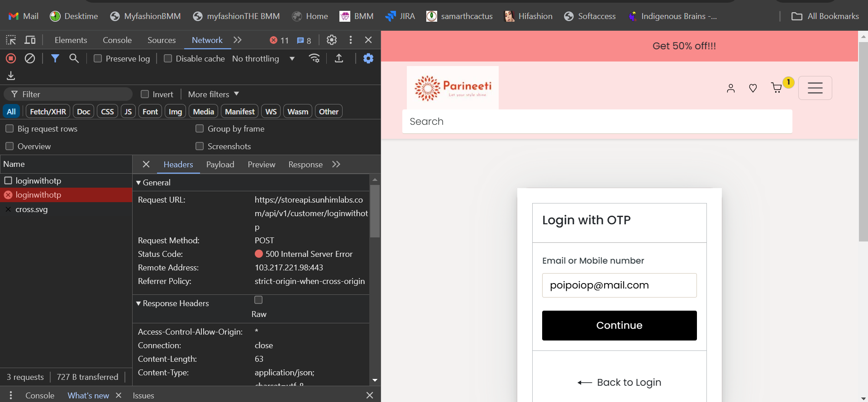Open the hamburger menu on the store page
The height and width of the screenshot is (402, 868).
[815, 88]
